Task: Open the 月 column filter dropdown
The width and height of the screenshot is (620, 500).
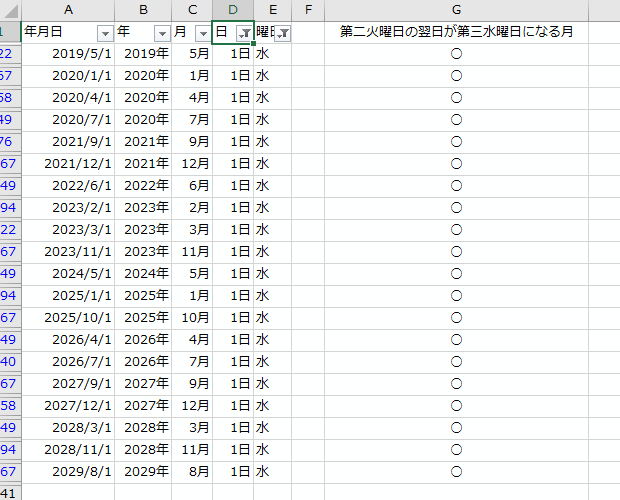Action: click(x=203, y=34)
